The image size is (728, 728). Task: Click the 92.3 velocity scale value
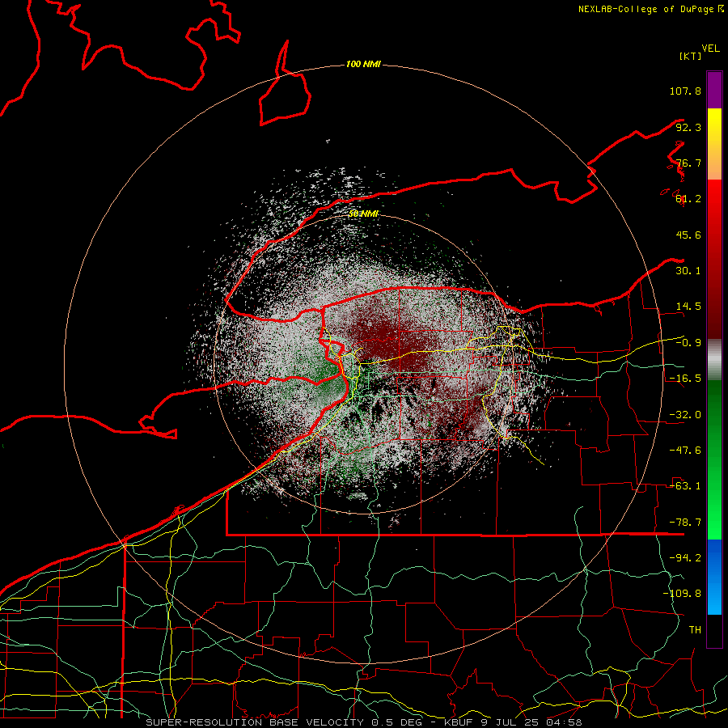688,127
